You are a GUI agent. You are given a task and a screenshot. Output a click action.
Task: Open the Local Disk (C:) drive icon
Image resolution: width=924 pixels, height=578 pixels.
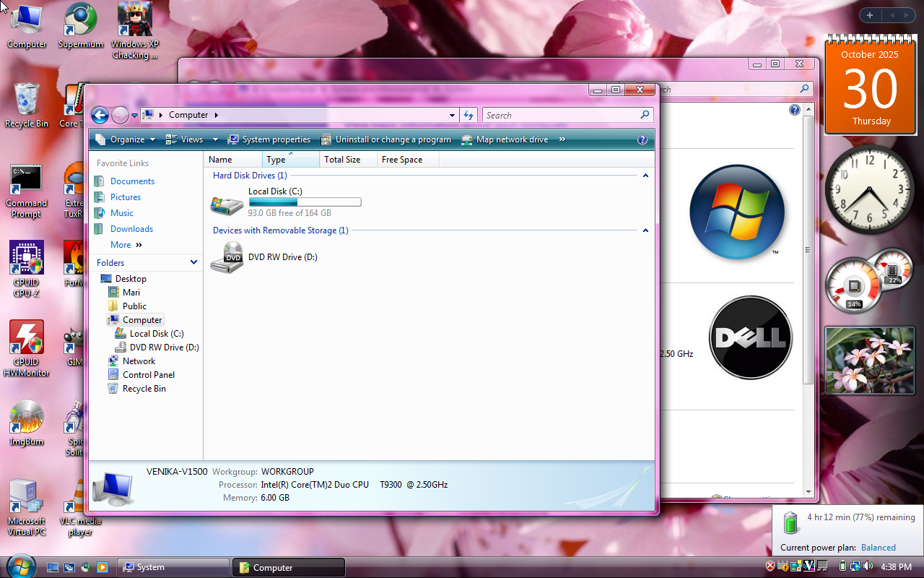click(x=227, y=204)
